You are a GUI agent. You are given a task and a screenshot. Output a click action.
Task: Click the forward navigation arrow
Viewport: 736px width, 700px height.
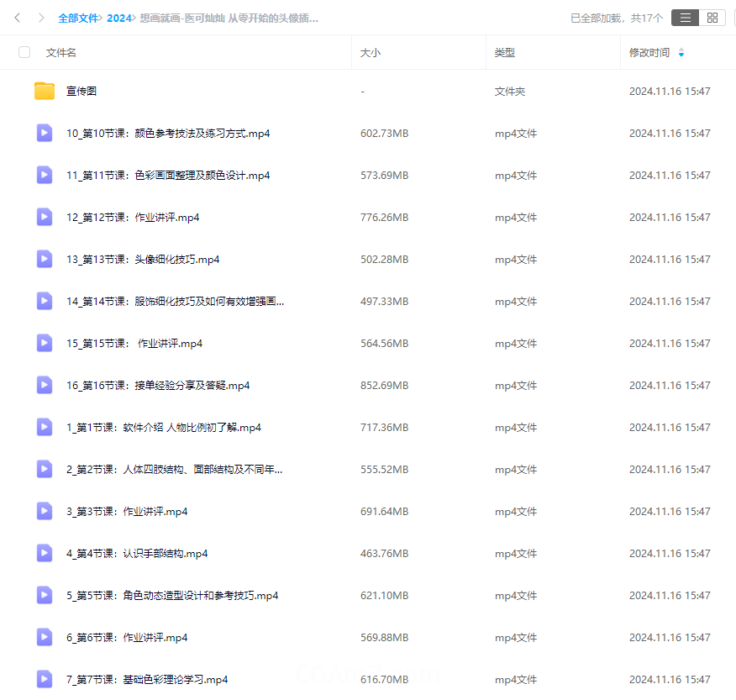pos(40,18)
